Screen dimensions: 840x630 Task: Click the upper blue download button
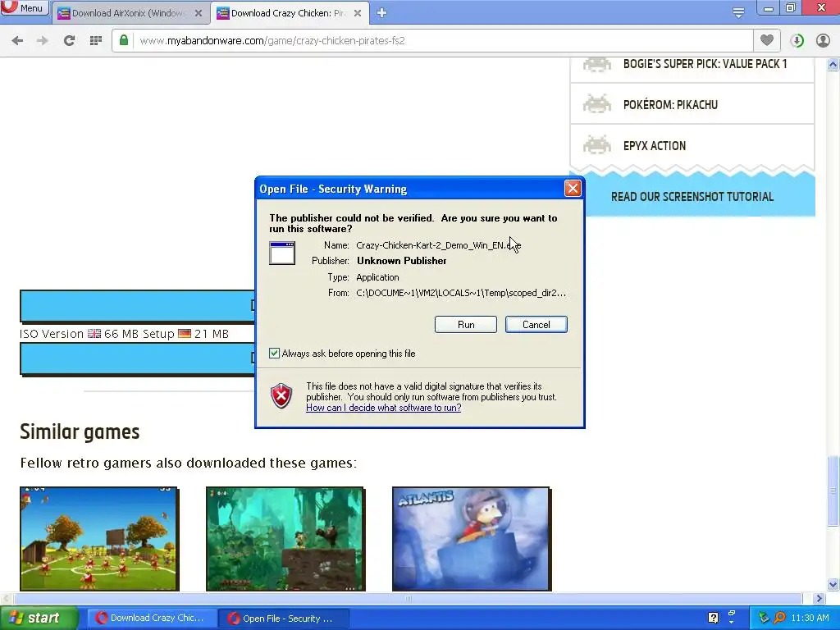[138, 305]
